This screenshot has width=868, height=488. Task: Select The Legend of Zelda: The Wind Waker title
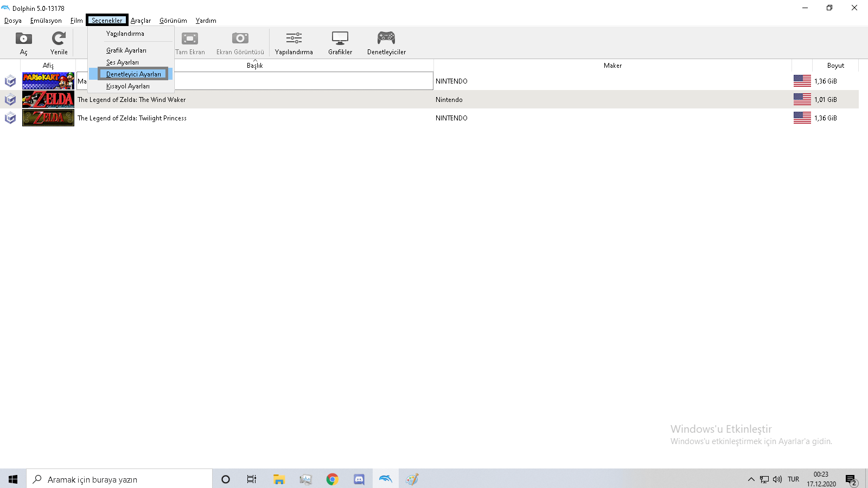click(x=131, y=100)
